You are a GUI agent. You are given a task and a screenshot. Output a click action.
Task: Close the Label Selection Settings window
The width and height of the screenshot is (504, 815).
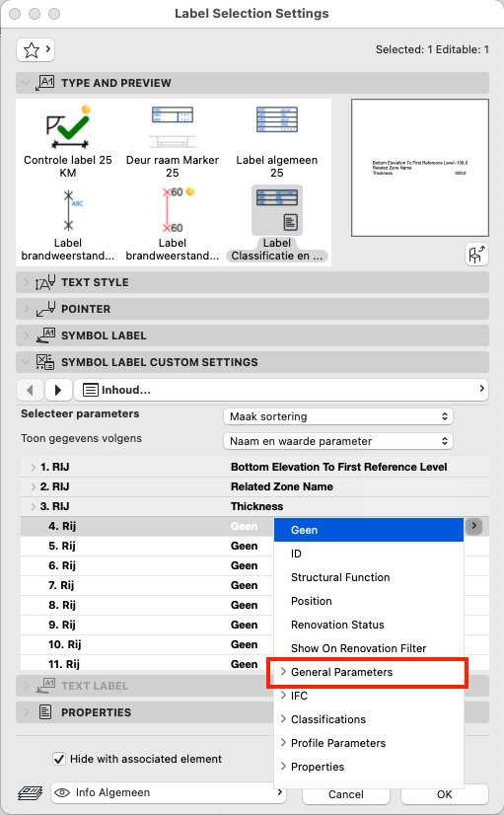[x=15, y=14]
